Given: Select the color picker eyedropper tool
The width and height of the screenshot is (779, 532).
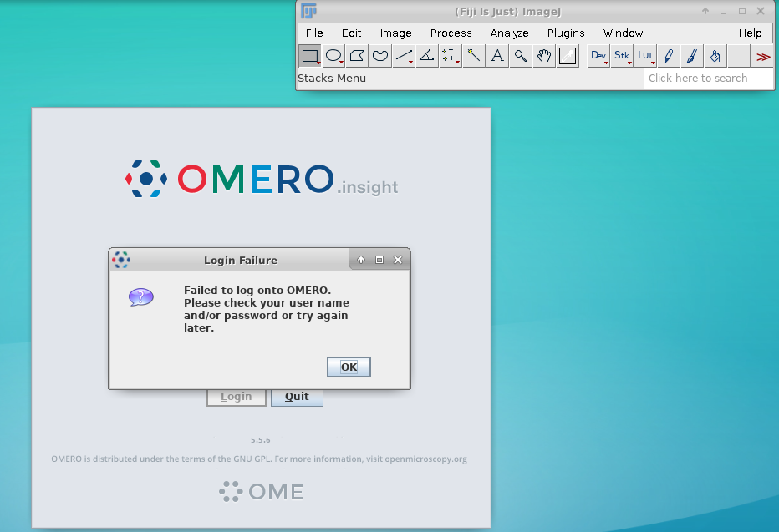Looking at the screenshot, I should click(567, 55).
